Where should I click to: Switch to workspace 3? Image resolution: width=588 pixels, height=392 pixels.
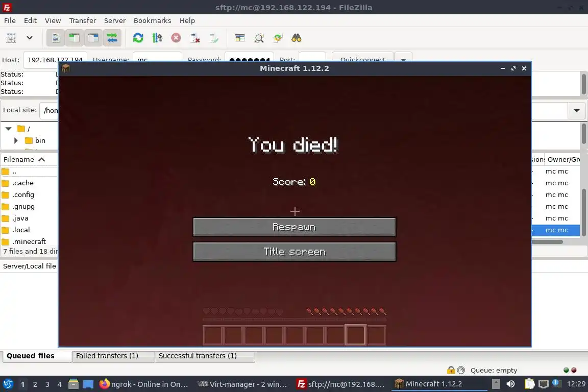pyautogui.click(x=47, y=384)
